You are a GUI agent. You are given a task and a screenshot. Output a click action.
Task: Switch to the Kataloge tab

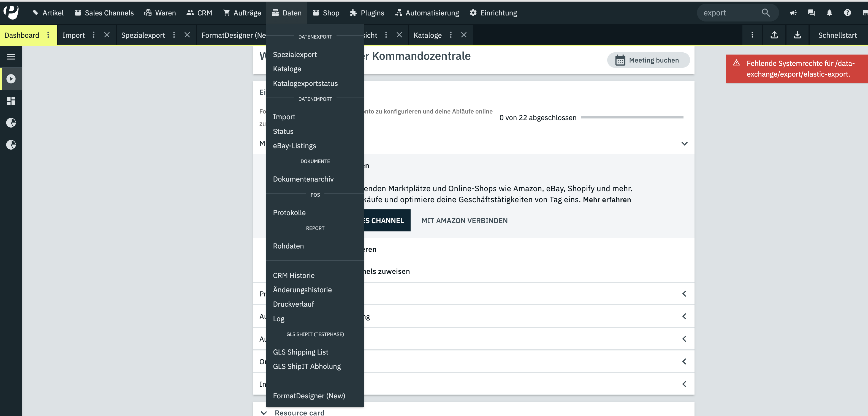[427, 35]
